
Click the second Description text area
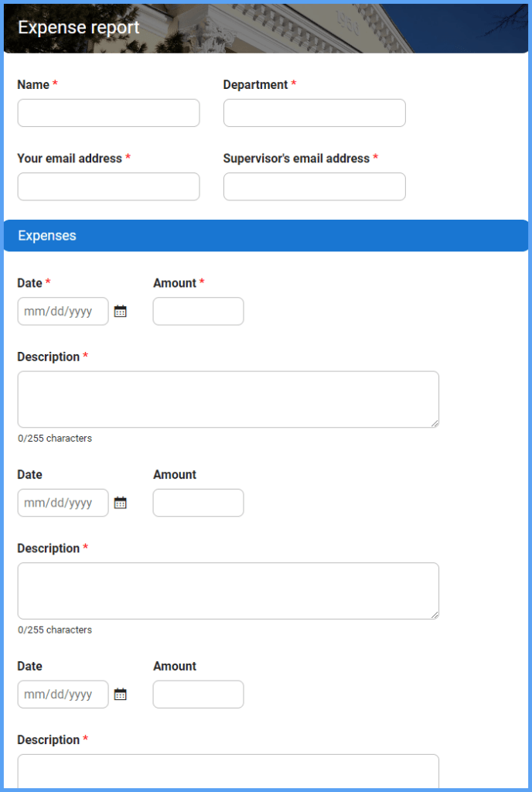pos(228,590)
